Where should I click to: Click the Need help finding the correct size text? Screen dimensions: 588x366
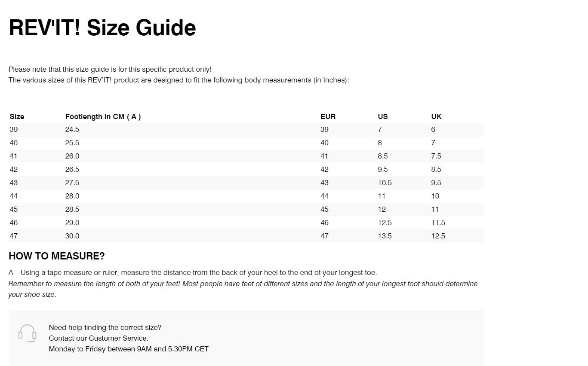105,327
